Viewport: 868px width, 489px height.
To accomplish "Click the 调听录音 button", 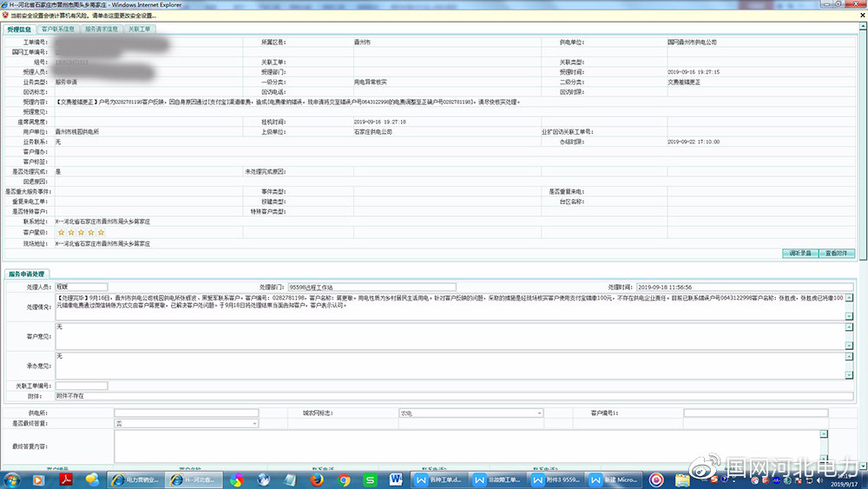I will point(799,253).
